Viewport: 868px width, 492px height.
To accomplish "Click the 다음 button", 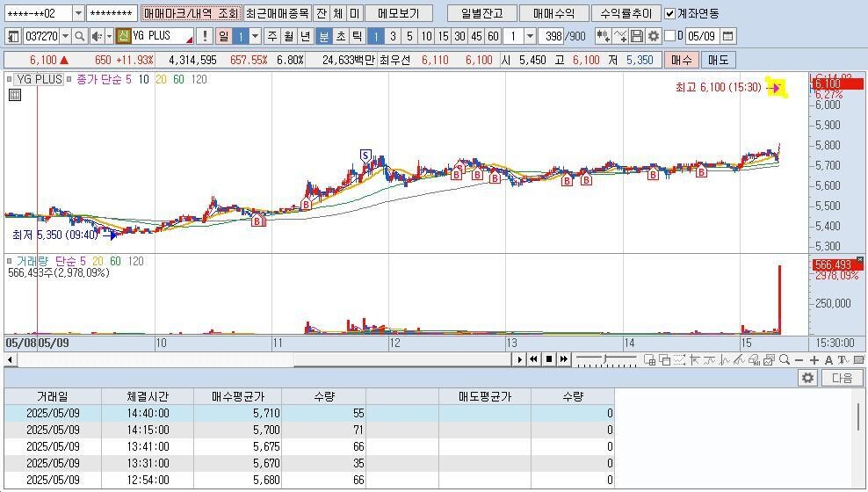I will (842, 378).
